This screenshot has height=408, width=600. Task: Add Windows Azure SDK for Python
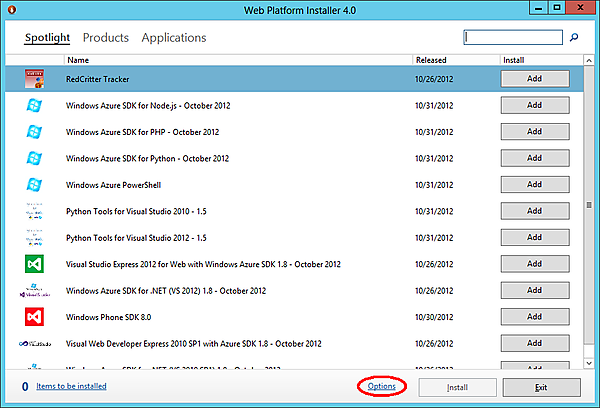534,158
